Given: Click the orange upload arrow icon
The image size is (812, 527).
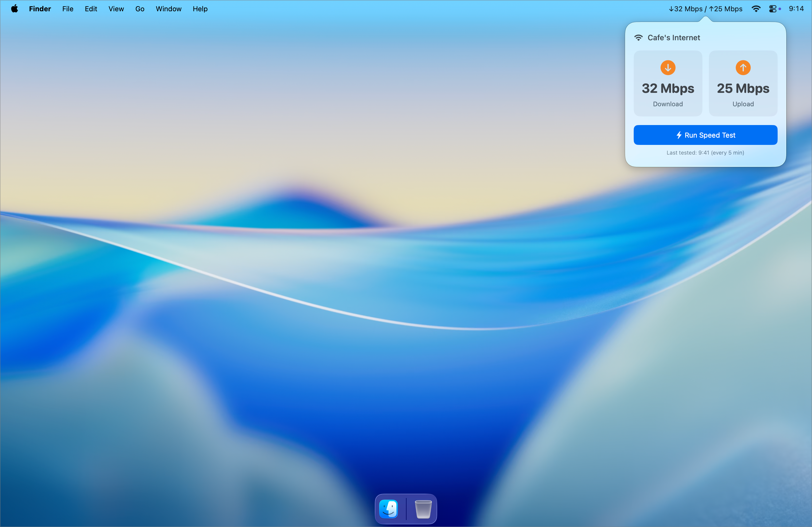Looking at the screenshot, I should tap(743, 68).
